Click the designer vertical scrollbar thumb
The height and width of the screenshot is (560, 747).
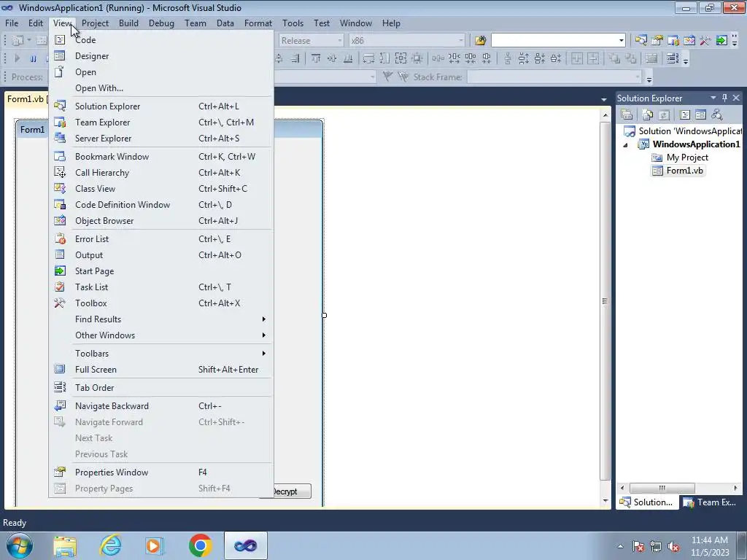(605, 301)
